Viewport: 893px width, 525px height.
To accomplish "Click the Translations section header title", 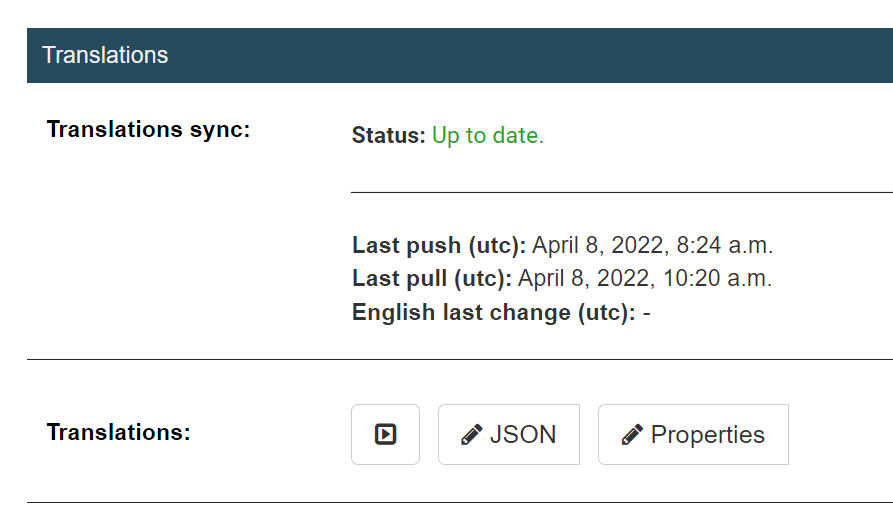I will [105, 55].
